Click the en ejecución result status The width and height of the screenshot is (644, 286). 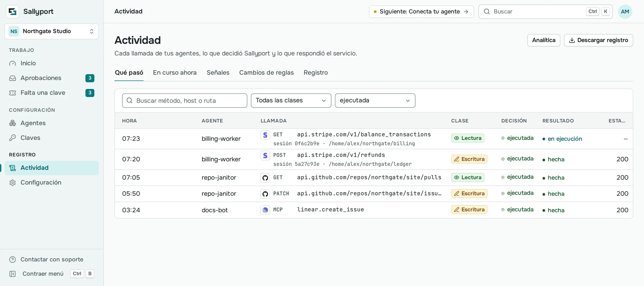[562, 139]
